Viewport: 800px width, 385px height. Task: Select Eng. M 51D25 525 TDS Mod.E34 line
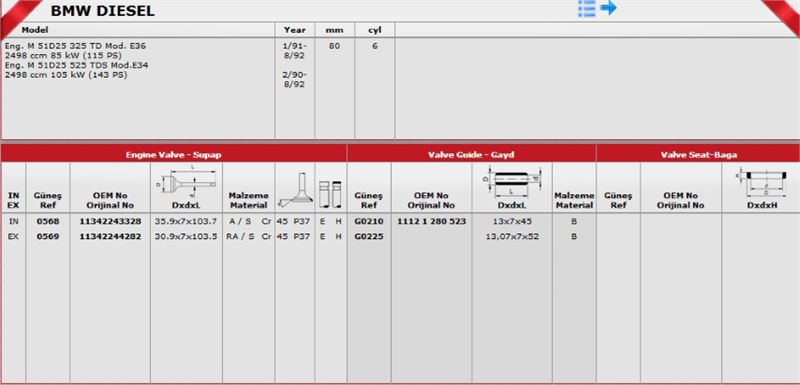77,65
